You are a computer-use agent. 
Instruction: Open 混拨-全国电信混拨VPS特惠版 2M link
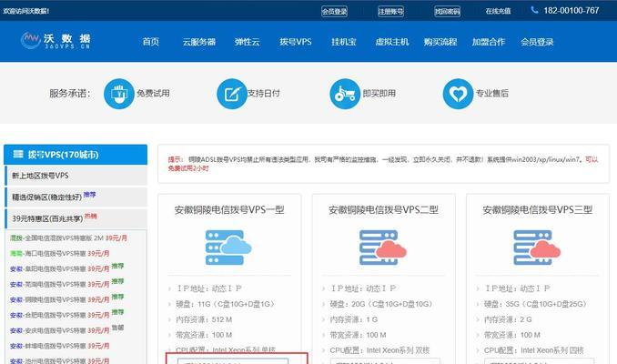68,238
